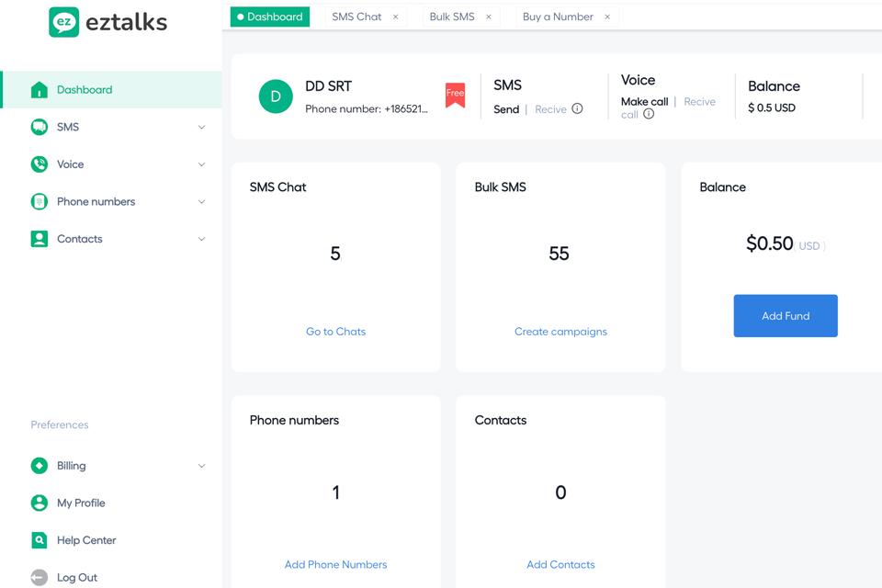Click the Preferences section heading
Image resolution: width=882 pixels, height=588 pixels.
60,424
